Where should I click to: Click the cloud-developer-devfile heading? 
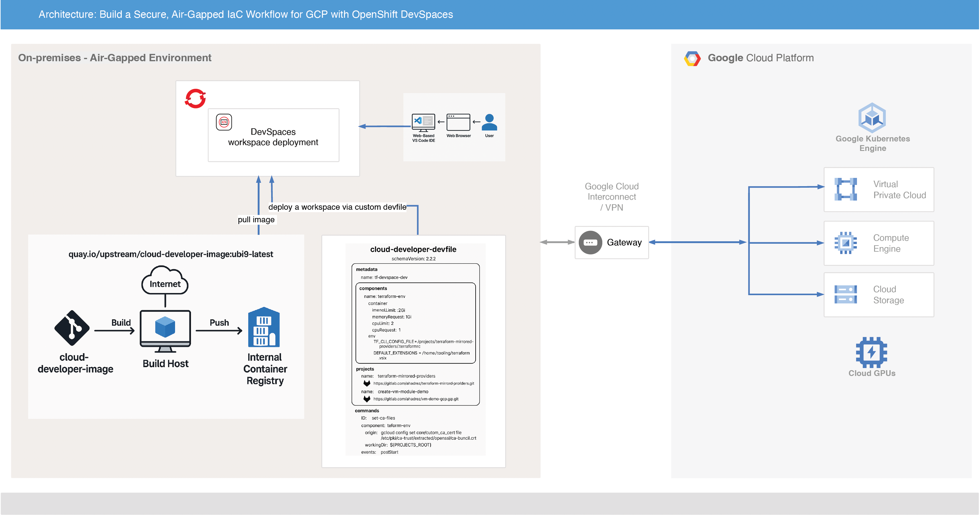coord(413,249)
